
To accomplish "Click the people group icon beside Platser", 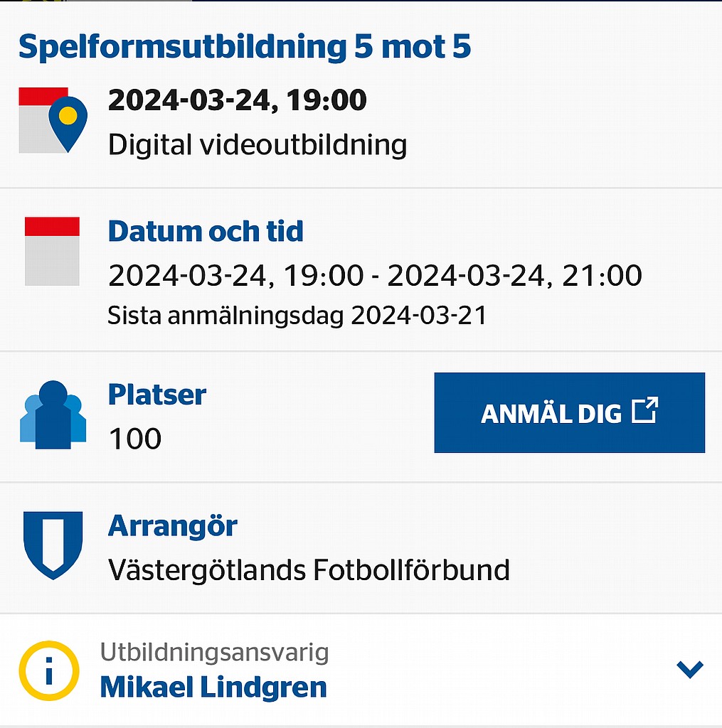I will [x=53, y=414].
